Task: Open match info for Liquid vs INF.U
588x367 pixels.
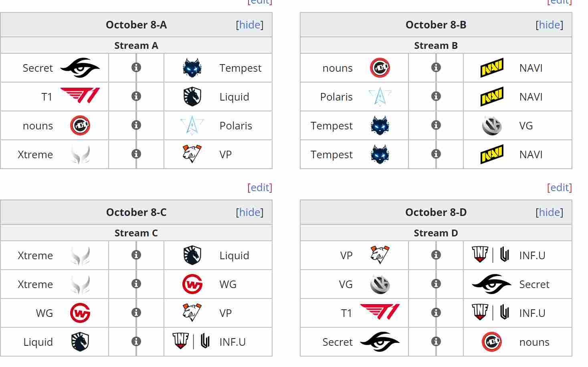Action: pyautogui.click(x=136, y=342)
